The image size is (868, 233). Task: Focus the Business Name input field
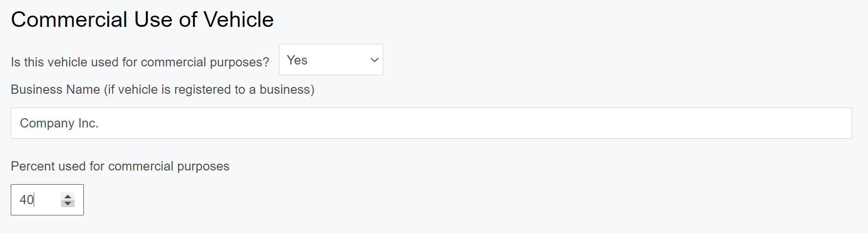coord(431,123)
